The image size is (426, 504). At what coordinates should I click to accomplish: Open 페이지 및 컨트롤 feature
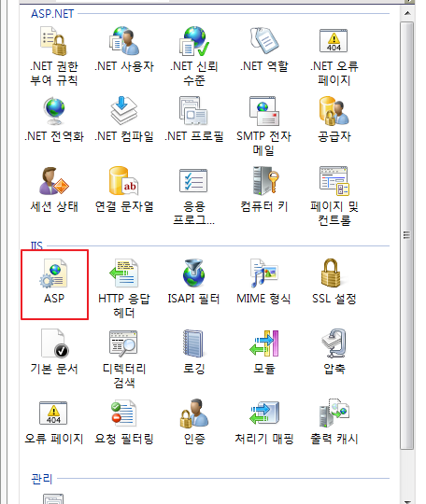pyautogui.click(x=334, y=196)
